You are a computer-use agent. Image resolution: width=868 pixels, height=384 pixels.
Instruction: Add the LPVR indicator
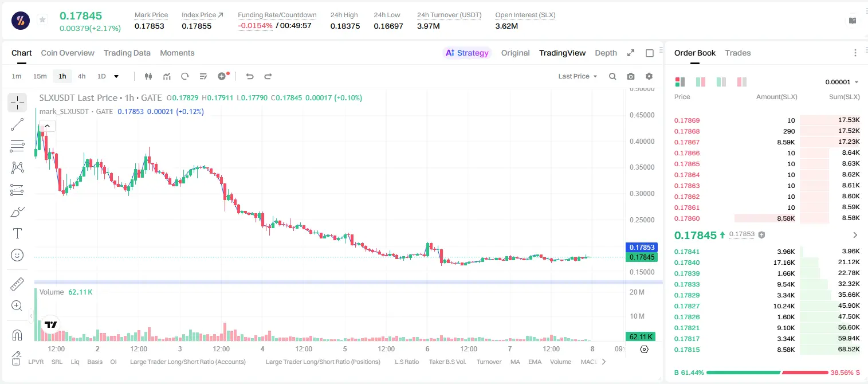[x=36, y=362]
